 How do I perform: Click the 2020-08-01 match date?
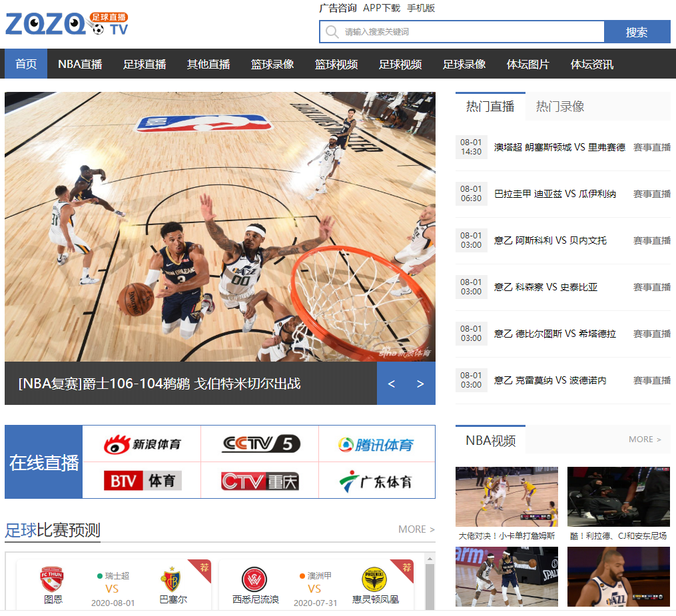pyautogui.click(x=113, y=603)
